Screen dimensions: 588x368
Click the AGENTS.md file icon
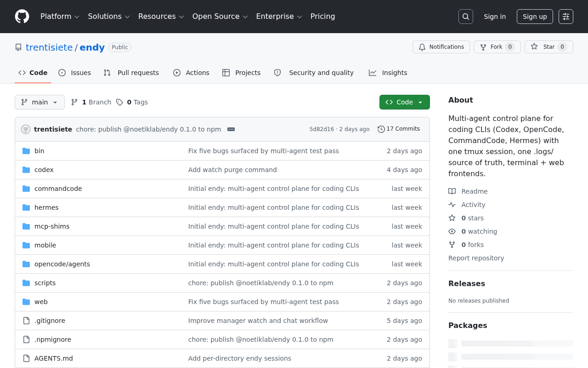pos(26,358)
